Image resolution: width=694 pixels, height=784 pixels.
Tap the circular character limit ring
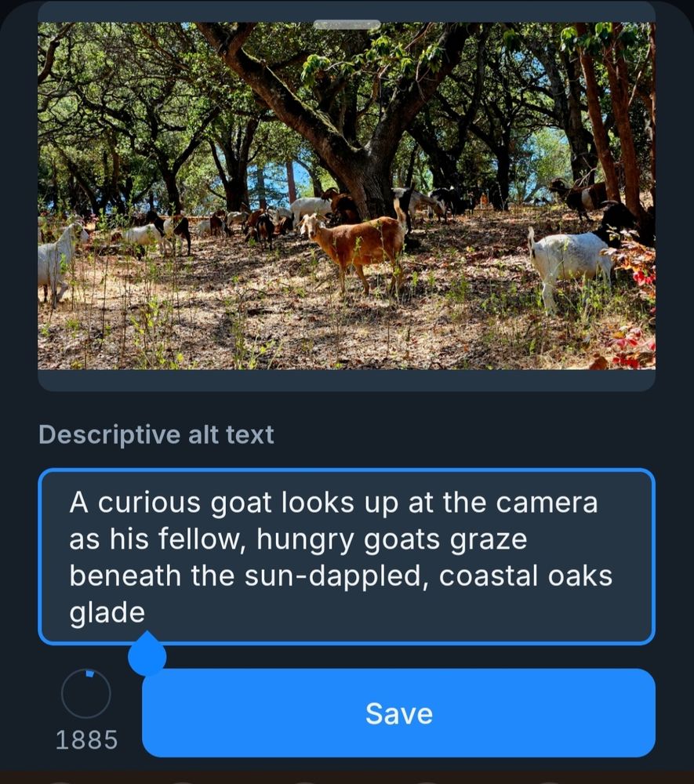pyautogui.click(x=86, y=694)
